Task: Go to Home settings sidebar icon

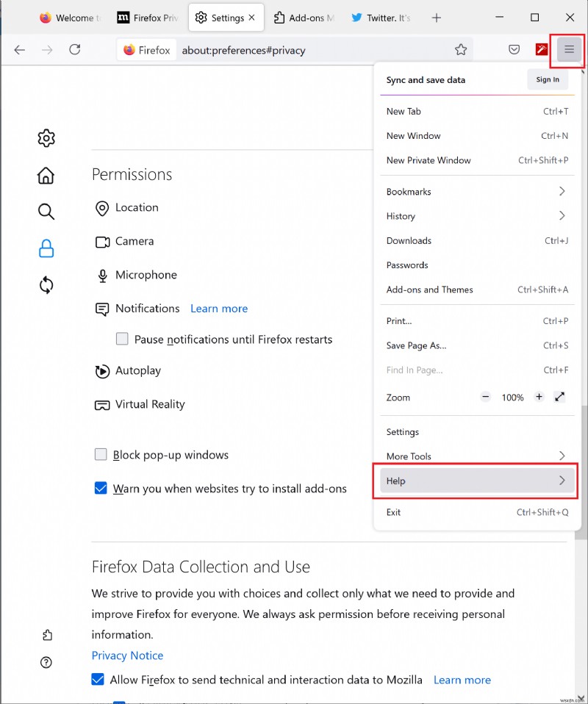Action: point(46,175)
